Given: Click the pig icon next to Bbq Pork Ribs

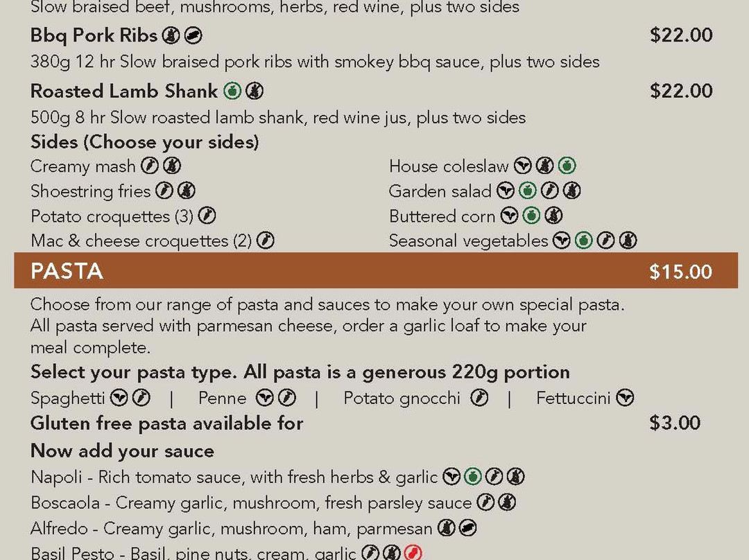Looking at the screenshot, I should tap(193, 35).
